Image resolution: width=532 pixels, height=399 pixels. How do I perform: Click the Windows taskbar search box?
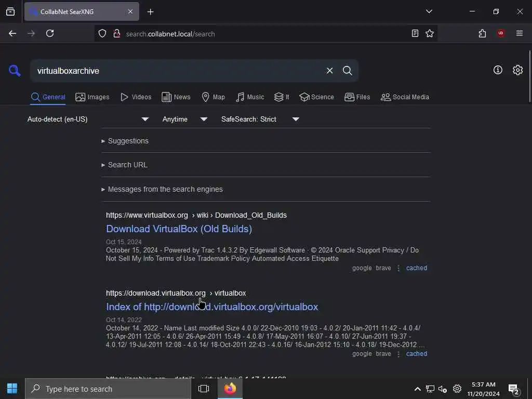click(108, 389)
